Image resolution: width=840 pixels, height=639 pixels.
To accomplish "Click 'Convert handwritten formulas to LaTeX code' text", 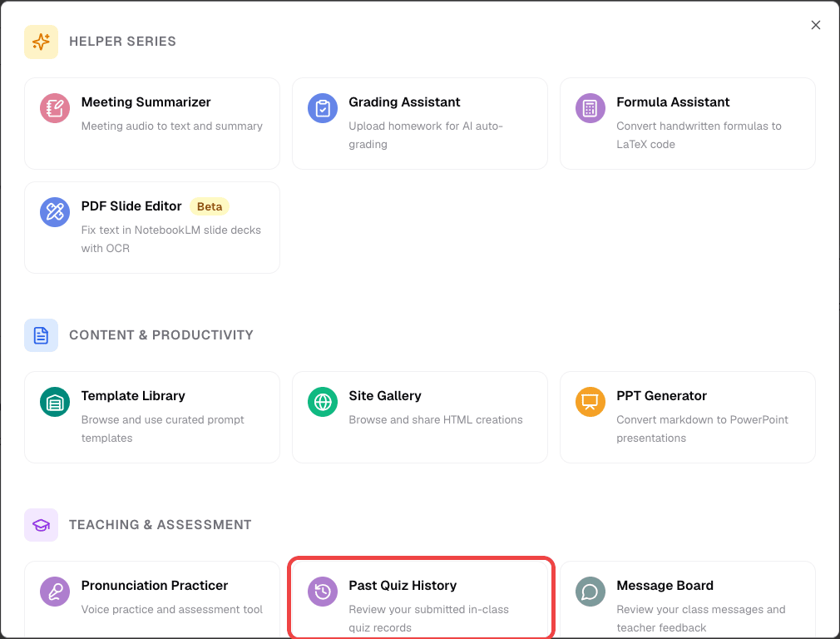I will [x=699, y=135].
